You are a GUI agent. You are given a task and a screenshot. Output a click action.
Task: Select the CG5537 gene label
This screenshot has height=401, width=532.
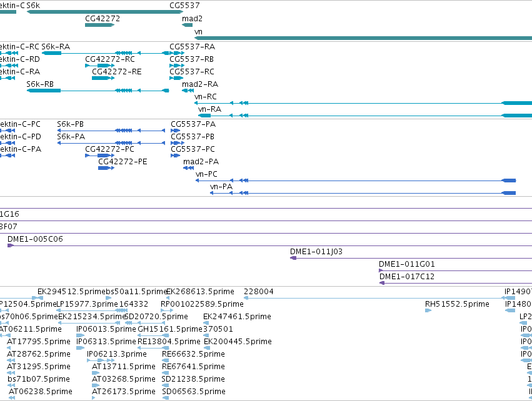[184, 6]
